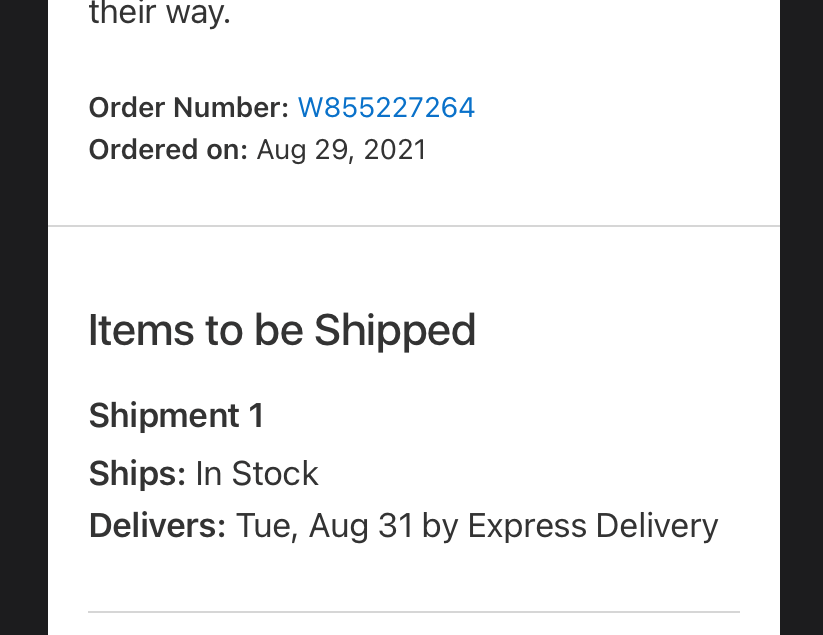Viewport: 823px width, 635px height.
Task: Click the 'Order Number:' bold label
Action: click(189, 108)
